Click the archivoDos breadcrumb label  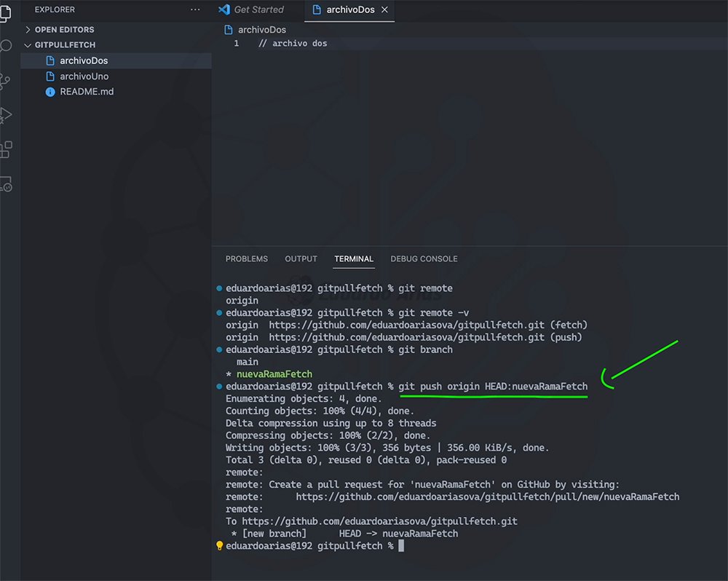coord(262,30)
